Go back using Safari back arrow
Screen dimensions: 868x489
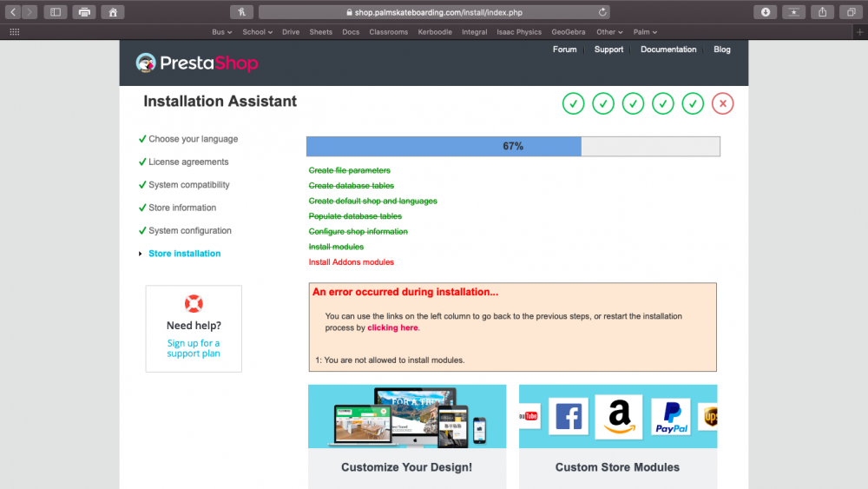pos(13,11)
